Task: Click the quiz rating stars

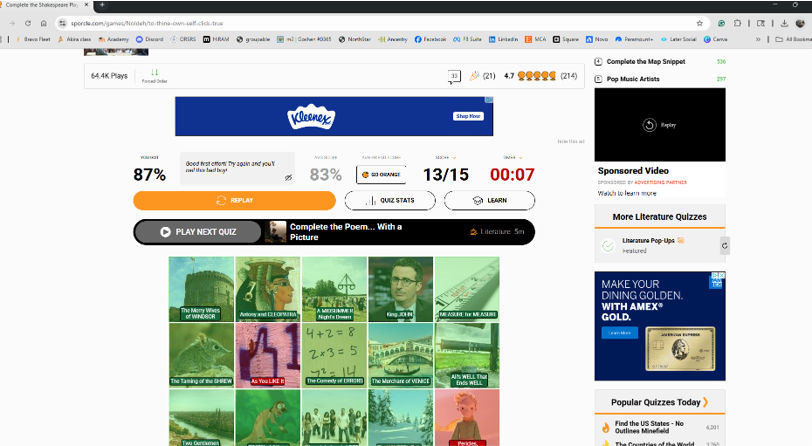Action: [x=536, y=76]
